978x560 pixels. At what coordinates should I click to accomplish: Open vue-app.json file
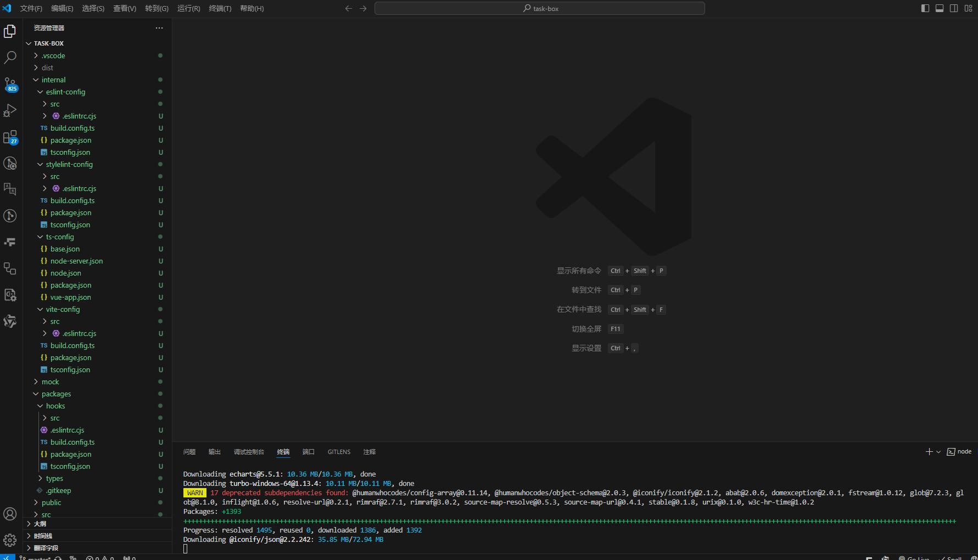[98, 297]
